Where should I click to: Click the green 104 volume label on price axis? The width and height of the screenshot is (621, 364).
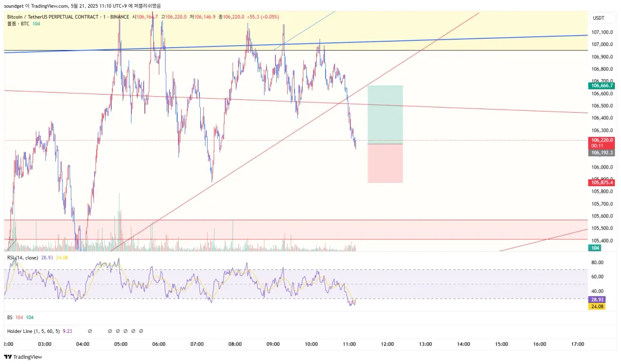[595, 248]
